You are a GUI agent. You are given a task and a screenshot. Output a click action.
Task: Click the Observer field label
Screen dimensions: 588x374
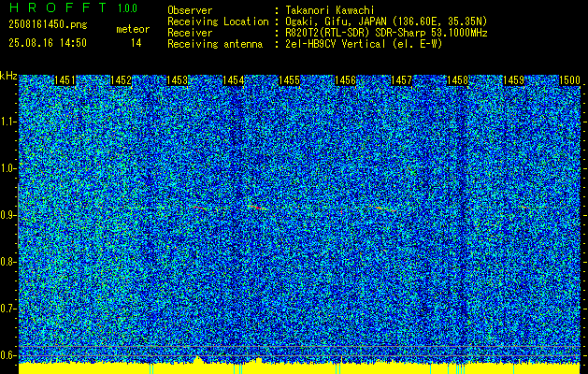(190, 10)
